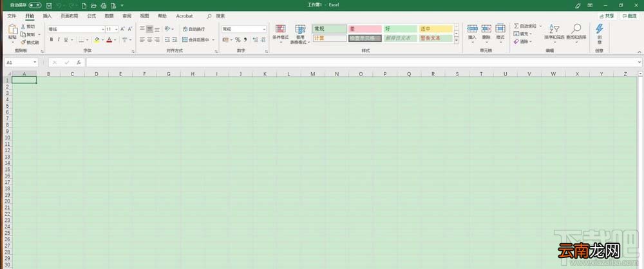Toggle Underline formatting

66,40
